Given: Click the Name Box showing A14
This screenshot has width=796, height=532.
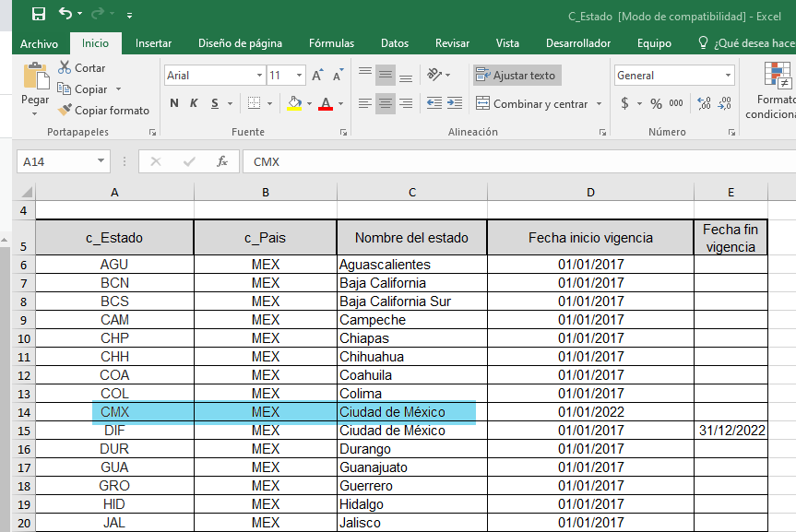Looking at the screenshot, I should click(x=56, y=162).
